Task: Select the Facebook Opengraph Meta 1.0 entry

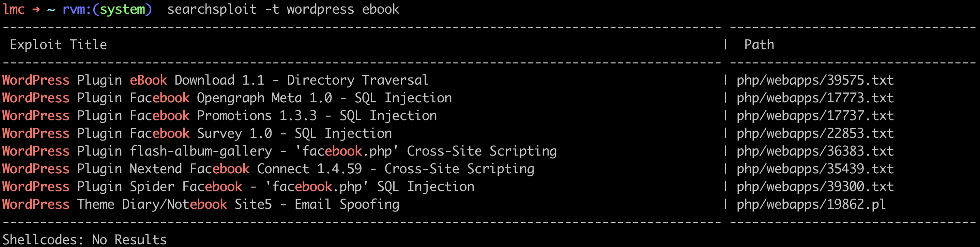Action: click(227, 98)
